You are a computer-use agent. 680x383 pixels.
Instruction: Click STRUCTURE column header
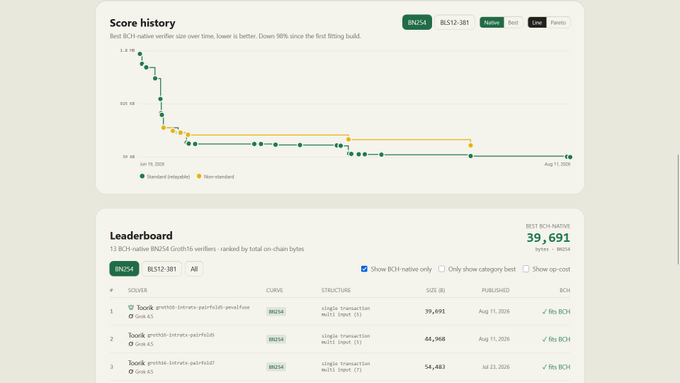tap(336, 290)
